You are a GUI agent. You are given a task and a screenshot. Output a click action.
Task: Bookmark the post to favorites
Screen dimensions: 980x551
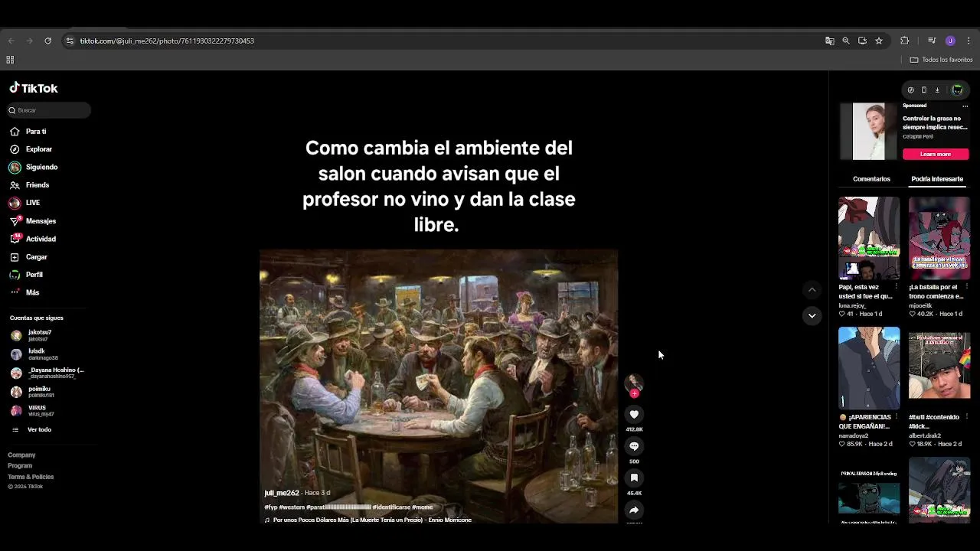(634, 478)
